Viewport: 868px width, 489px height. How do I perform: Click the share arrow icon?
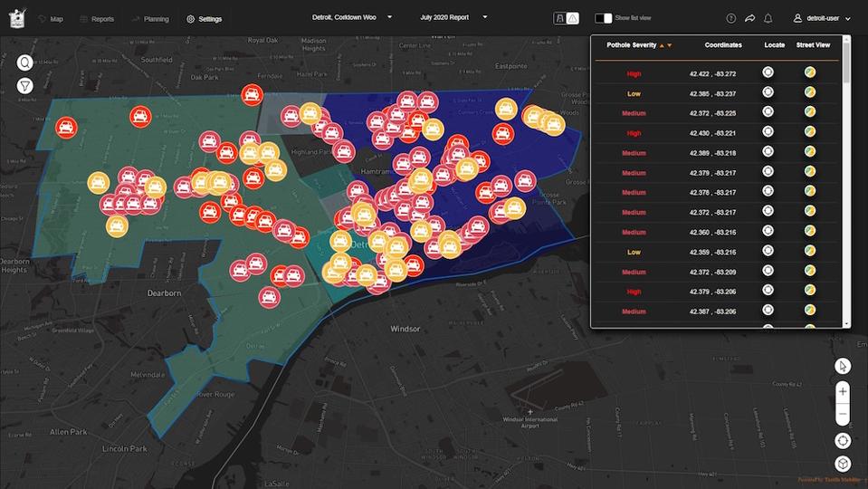tap(749, 18)
